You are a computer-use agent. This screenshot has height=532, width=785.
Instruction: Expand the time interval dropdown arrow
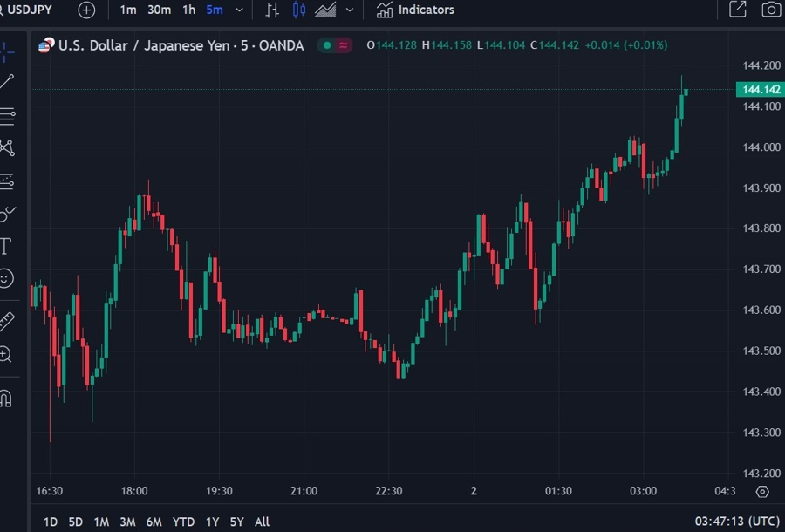coord(240,10)
